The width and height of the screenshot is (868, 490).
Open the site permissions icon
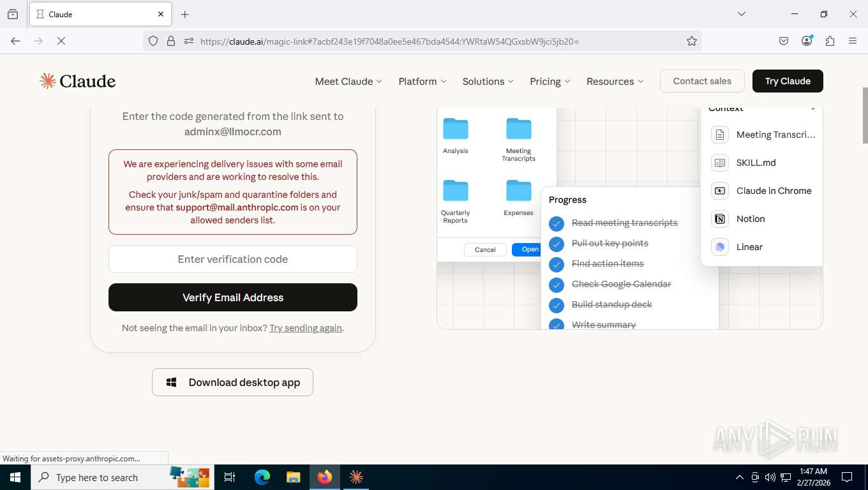point(188,41)
